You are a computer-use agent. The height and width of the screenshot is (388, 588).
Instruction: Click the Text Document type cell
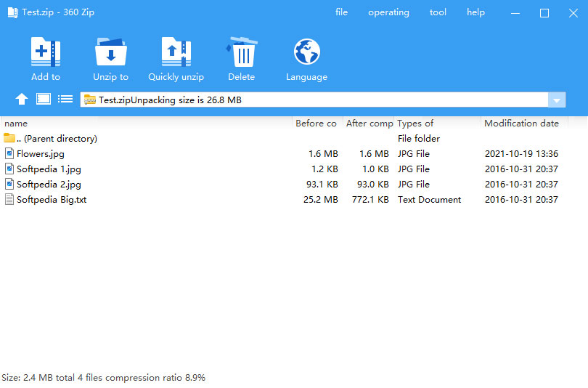point(429,200)
